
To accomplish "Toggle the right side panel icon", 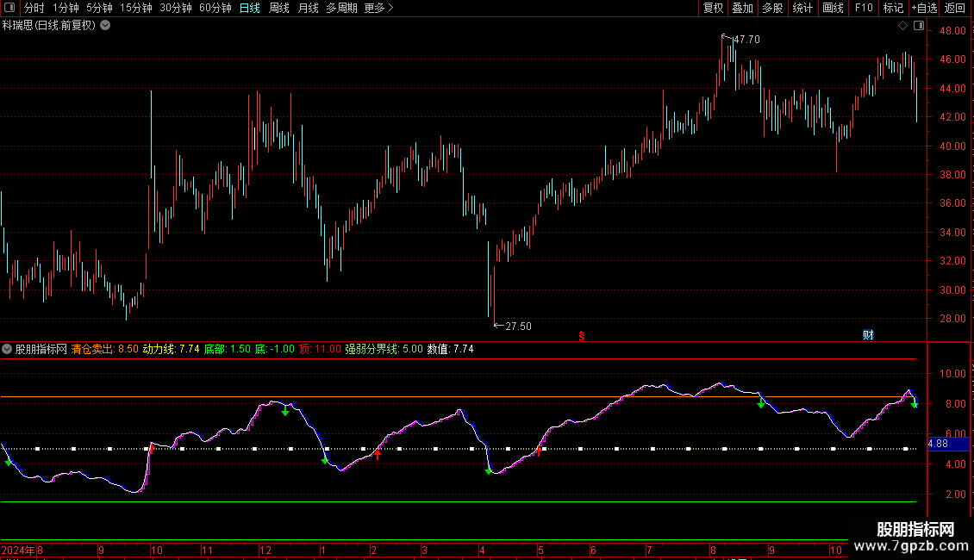I will (919, 26).
